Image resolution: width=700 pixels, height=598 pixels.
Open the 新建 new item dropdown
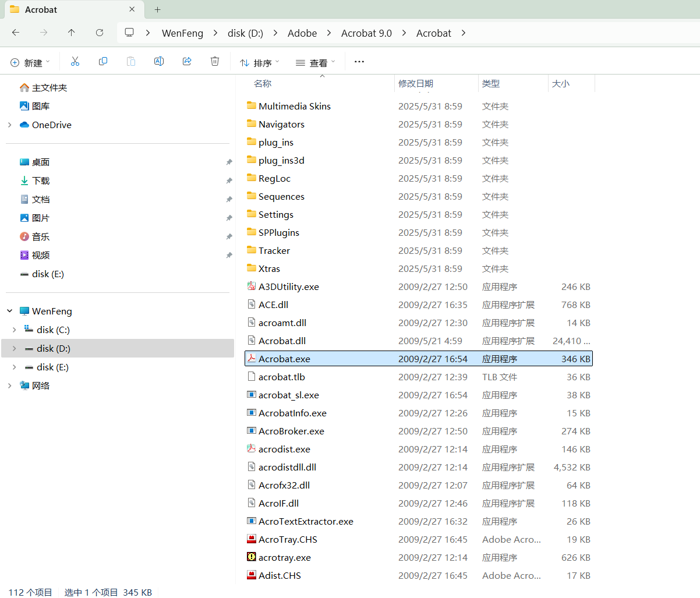point(30,62)
